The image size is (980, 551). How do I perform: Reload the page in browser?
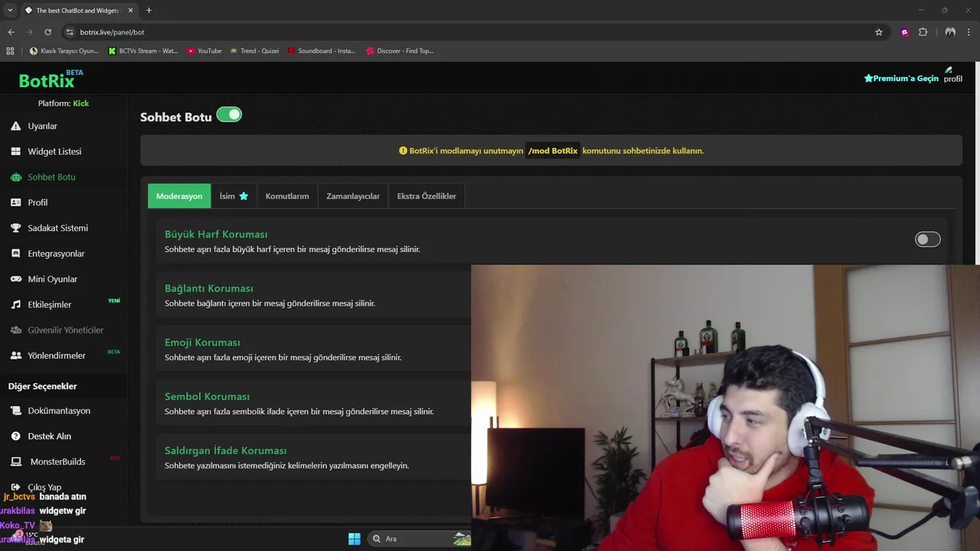(47, 32)
